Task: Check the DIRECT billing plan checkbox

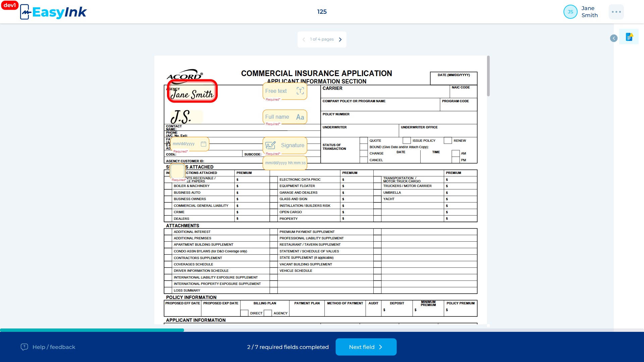Action: point(245,313)
